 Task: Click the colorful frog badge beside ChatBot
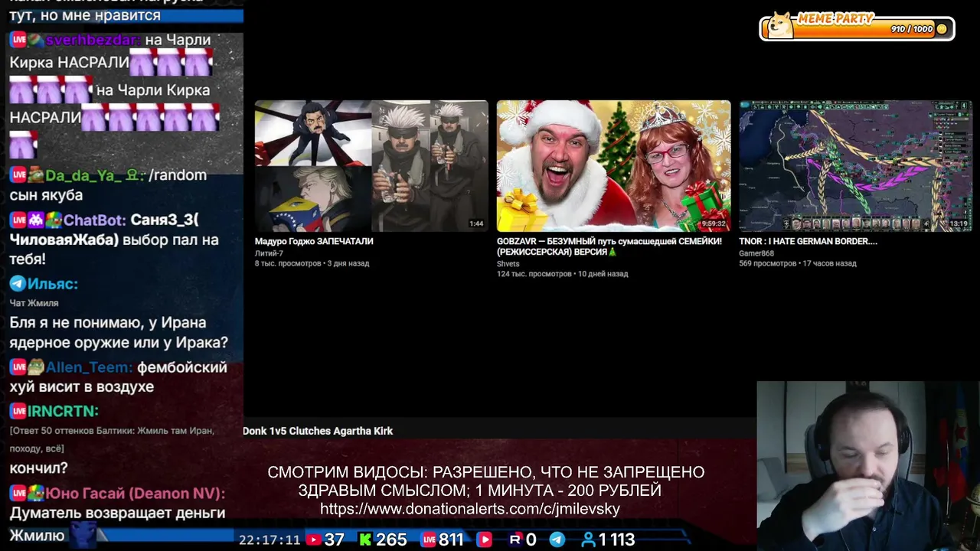(54, 220)
